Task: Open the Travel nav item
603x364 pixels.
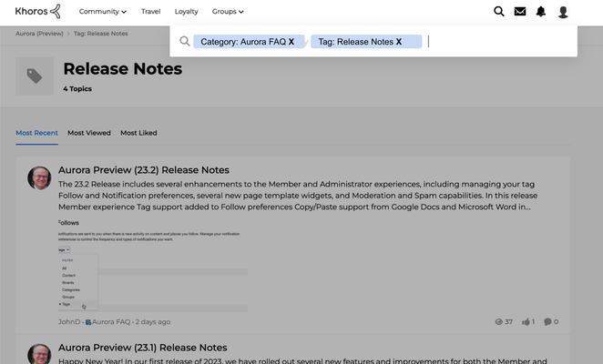Action: click(151, 12)
